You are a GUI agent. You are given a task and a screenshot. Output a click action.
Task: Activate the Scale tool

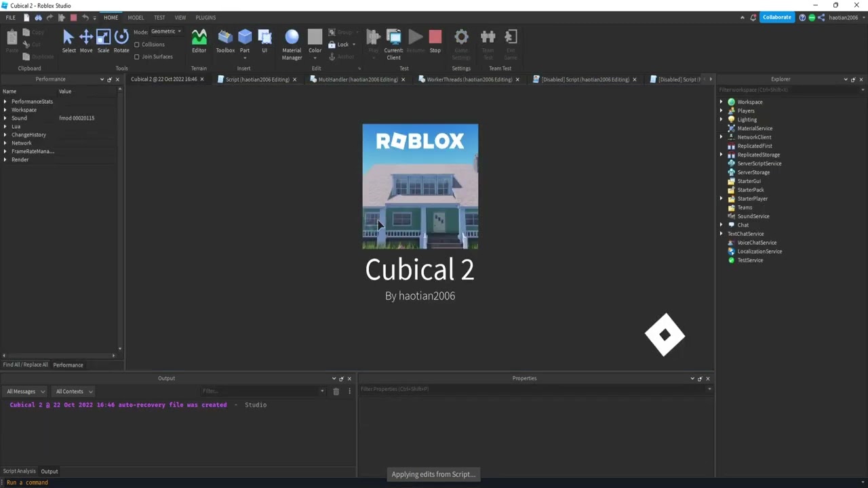pos(103,41)
